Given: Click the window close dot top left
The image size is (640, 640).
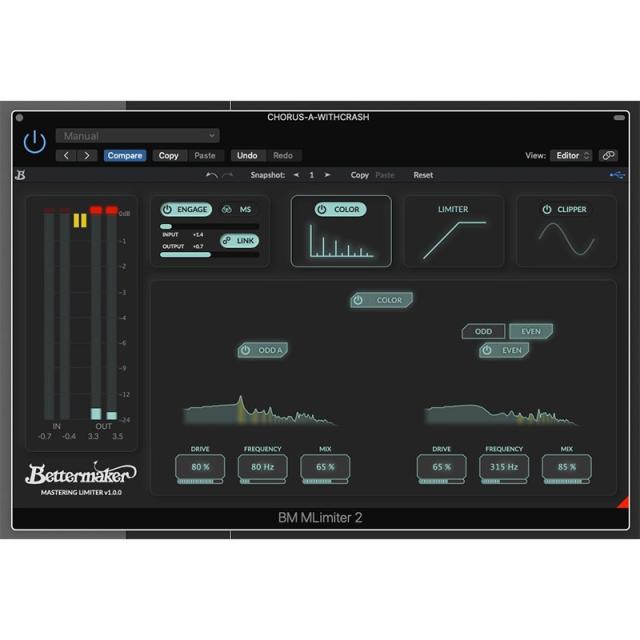Looking at the screenshot, I should [20, 118].
